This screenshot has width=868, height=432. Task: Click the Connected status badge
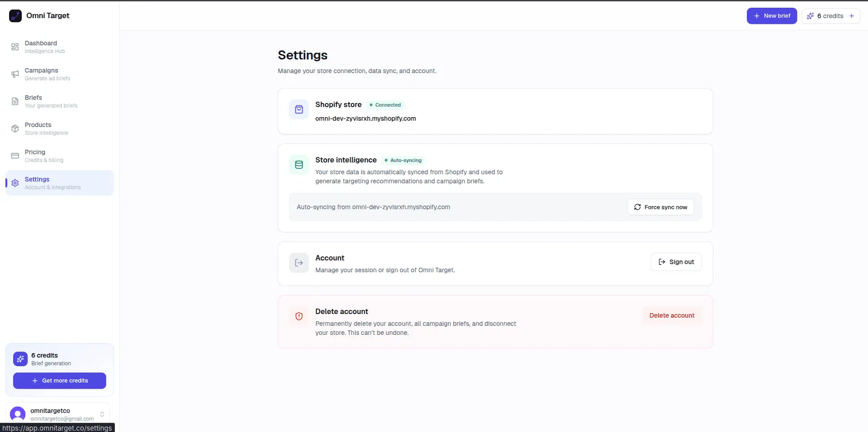pos(385,105)
